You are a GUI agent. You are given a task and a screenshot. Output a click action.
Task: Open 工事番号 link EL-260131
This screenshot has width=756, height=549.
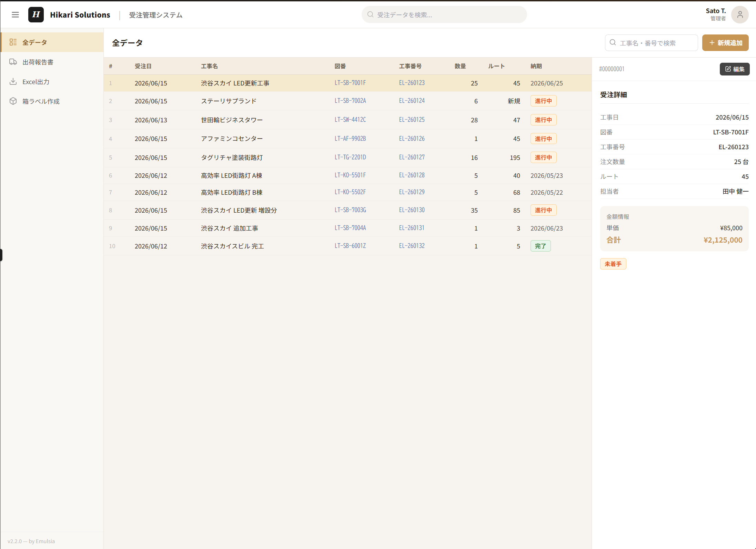412,228
